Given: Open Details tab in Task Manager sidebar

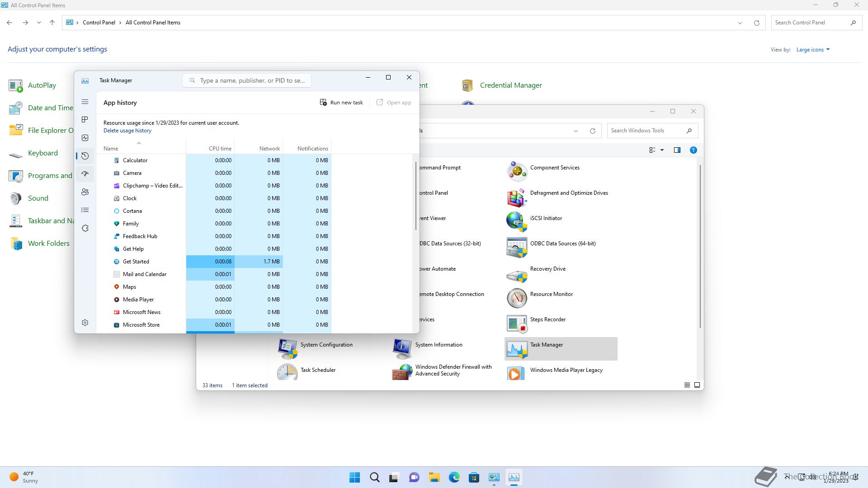Looking at the screenshot, I should click(x=85, y=210).
